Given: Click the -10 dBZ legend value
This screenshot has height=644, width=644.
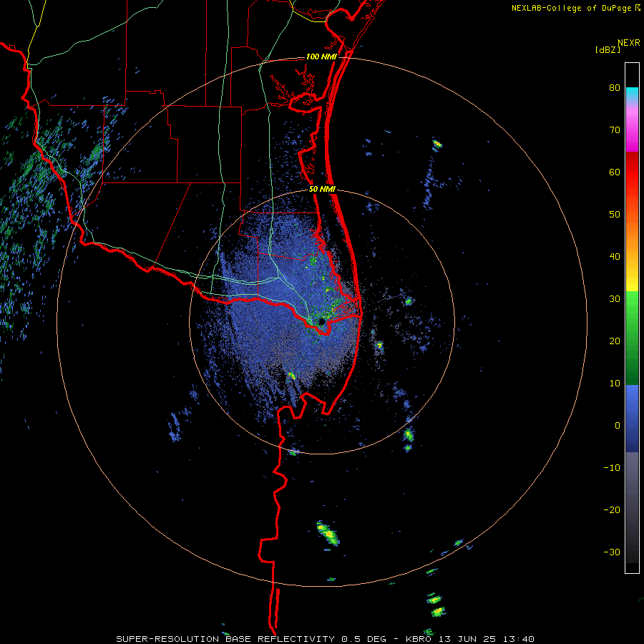Looking at the screenshot, I should coord(612,468).
